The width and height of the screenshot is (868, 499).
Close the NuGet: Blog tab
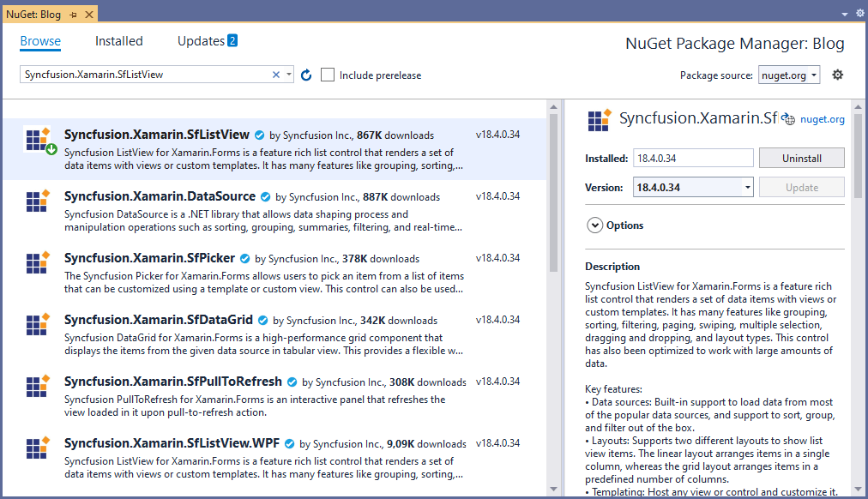pos(88,15)
